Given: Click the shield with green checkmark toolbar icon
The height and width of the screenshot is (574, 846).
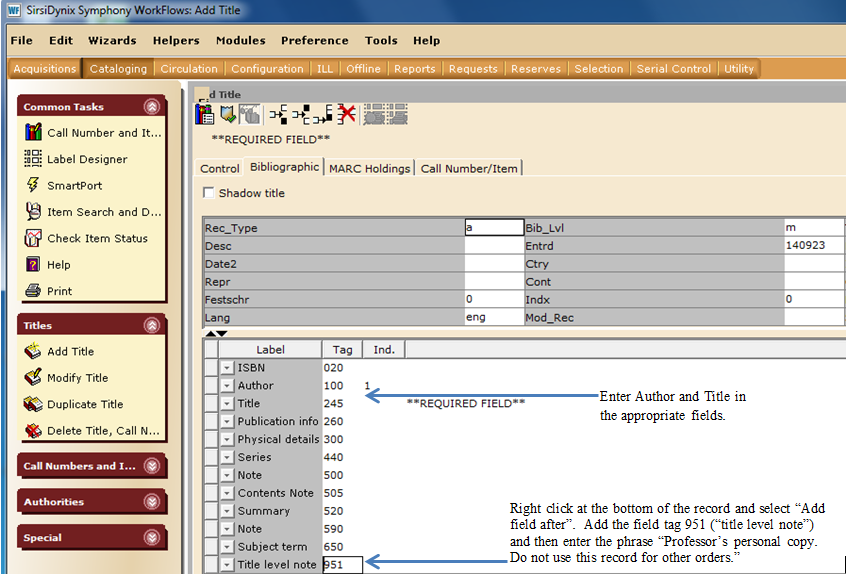Looking at the screenshot, I should click(x=228, y=114).
